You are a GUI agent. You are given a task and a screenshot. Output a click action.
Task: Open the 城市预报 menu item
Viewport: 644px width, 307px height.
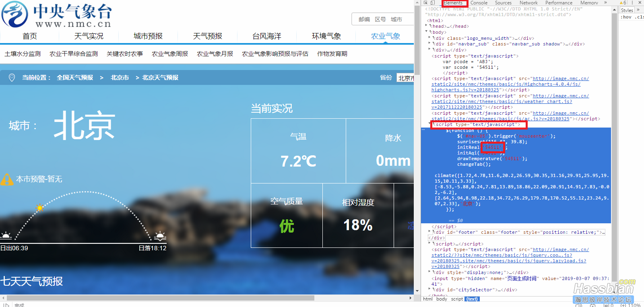point(148,36)
